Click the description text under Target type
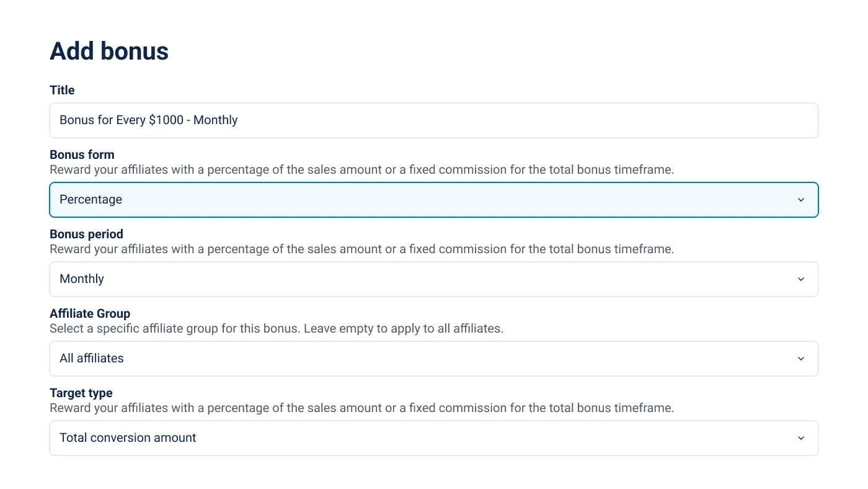The height and width of the screenshot is (489, 868). (x=361, y=408)
